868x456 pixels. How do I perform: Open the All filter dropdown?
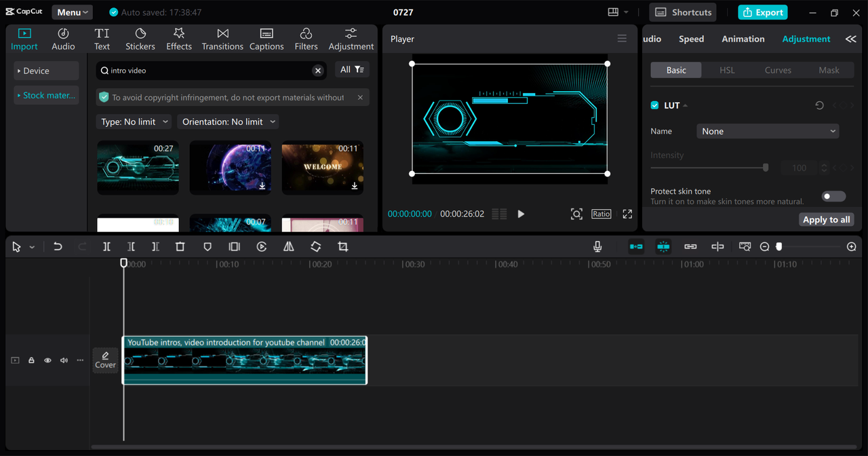(352, 70)
